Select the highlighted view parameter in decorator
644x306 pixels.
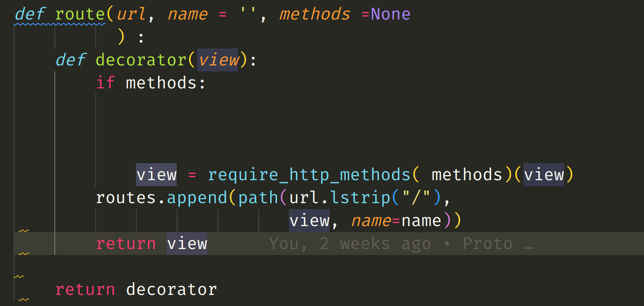pos(218,59)
